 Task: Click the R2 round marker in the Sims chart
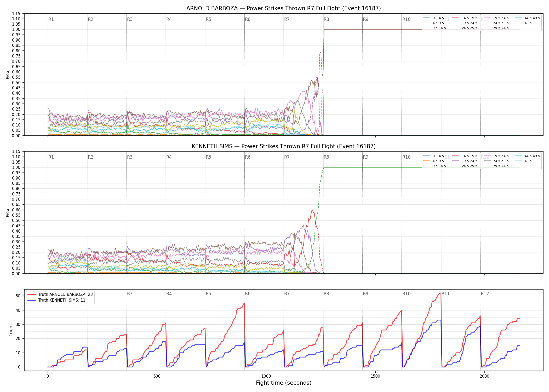click(x=90, y=157)
